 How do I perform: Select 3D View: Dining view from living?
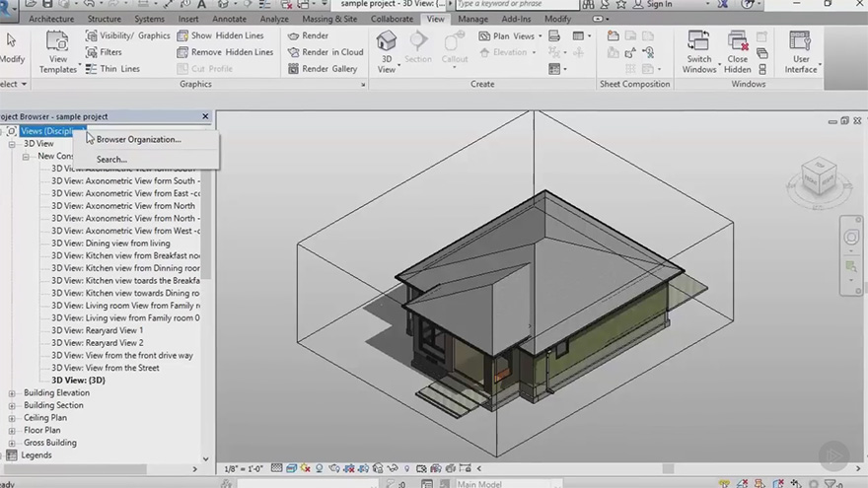(x=110, y=244)
